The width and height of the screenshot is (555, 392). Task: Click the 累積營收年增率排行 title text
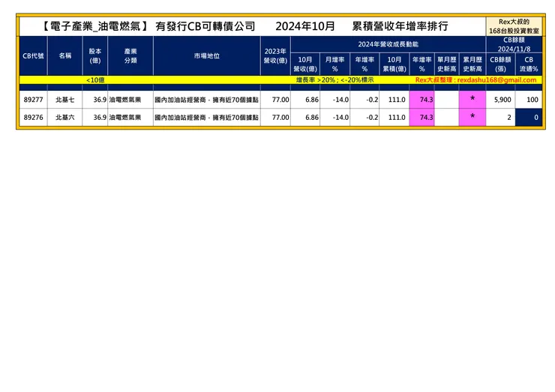[x=400, y=26]
